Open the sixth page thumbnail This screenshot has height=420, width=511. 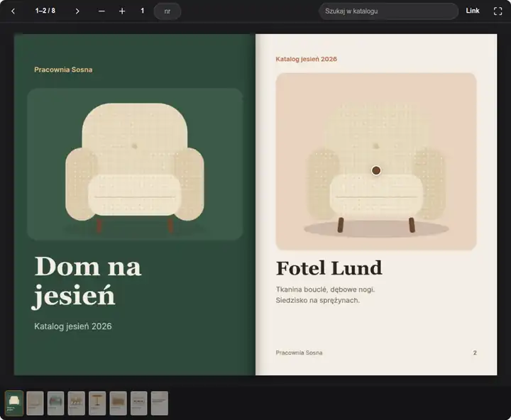click(118, 403)
